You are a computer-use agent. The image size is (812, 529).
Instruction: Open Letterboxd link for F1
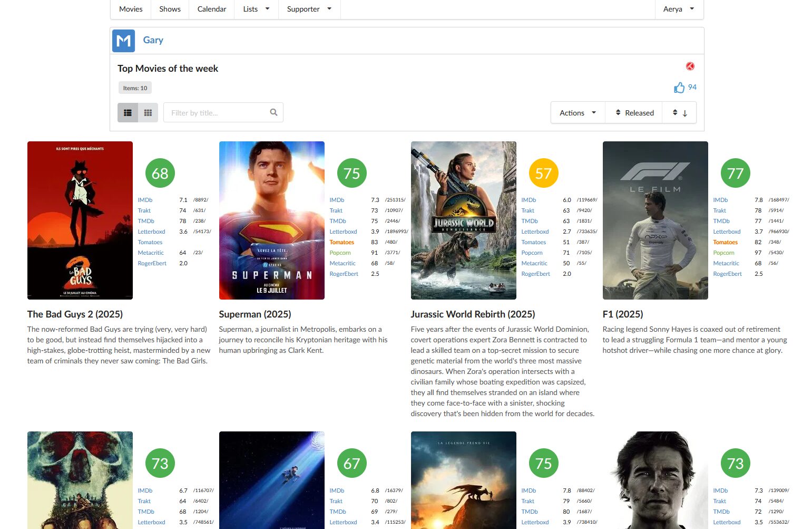(x=727, y=232)
